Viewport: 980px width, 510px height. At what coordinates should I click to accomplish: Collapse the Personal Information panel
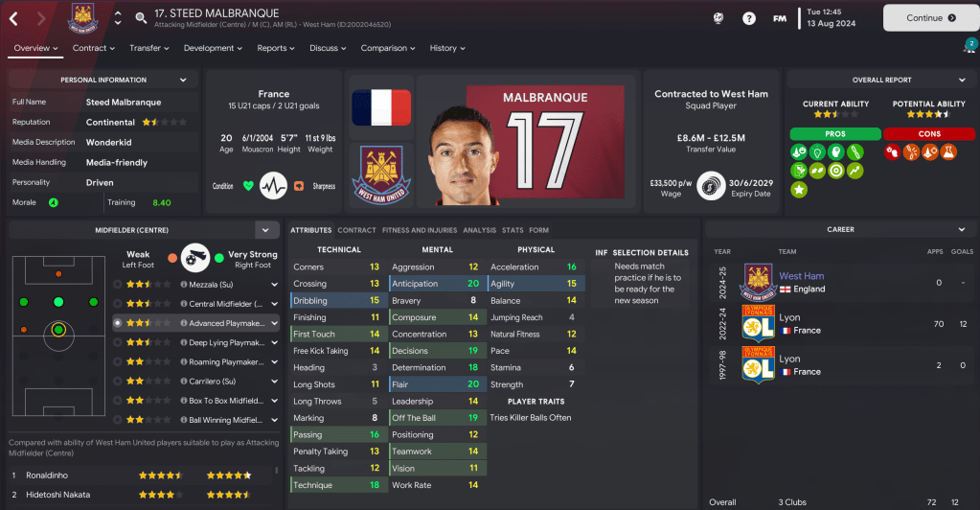pos(183,81)
